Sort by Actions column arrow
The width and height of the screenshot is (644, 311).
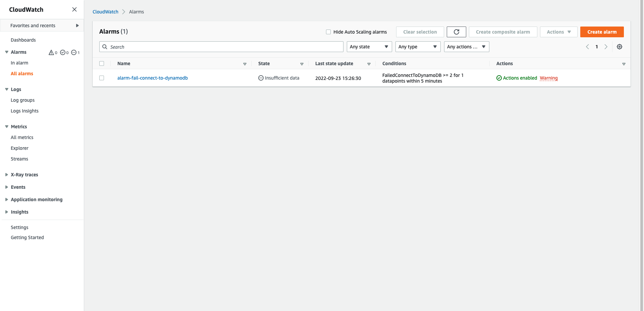coord(624,64)
